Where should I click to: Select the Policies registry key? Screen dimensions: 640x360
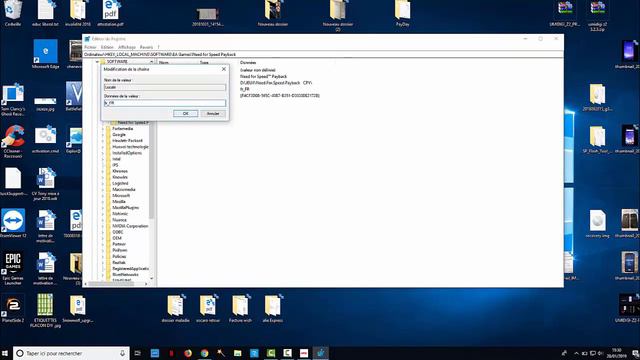coord(119,256)
